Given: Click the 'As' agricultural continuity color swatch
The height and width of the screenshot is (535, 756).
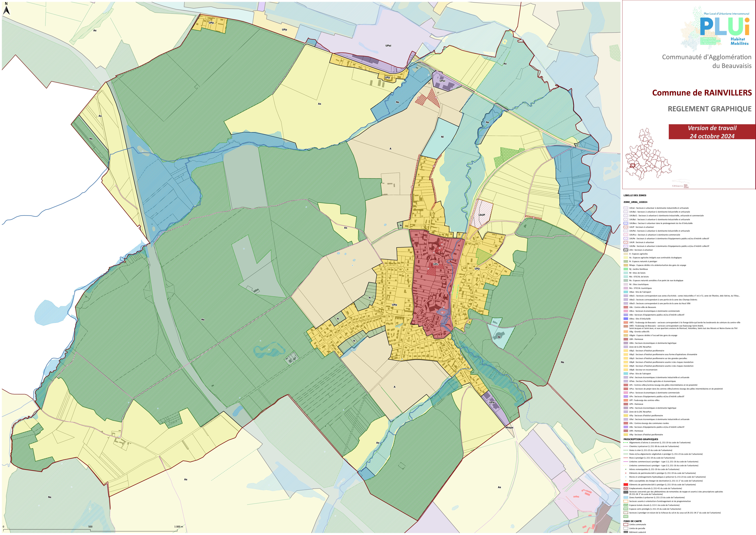Looking at the screenshot, I should click(626, 258).
